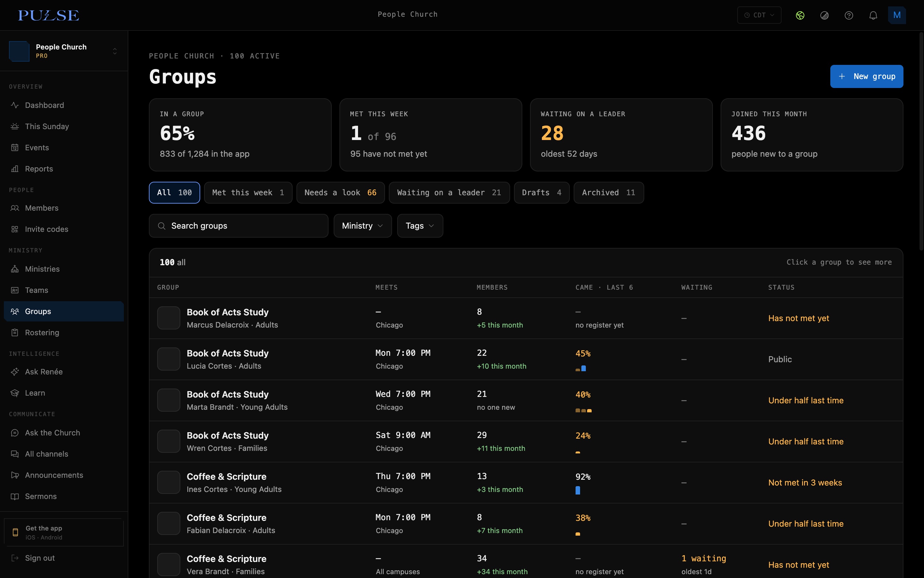Click the Learn graduation cap icon
Image resolution: width=924 pixels, height=578 pixels.
[x=15, y=393]
